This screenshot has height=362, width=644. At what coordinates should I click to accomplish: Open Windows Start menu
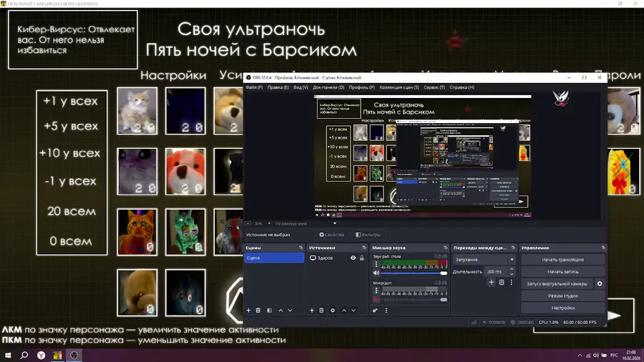(8, 355)
